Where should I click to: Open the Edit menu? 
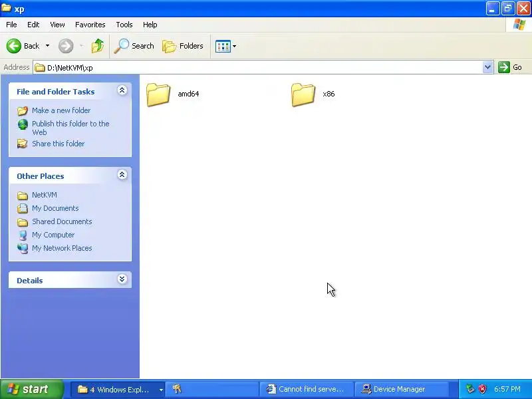pyautogui.click(x=33, y=25)
